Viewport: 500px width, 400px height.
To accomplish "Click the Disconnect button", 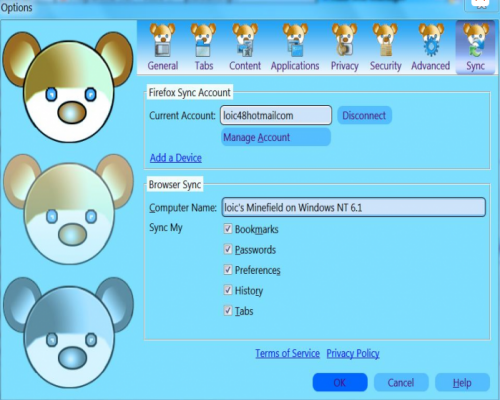I will point(364,115).
